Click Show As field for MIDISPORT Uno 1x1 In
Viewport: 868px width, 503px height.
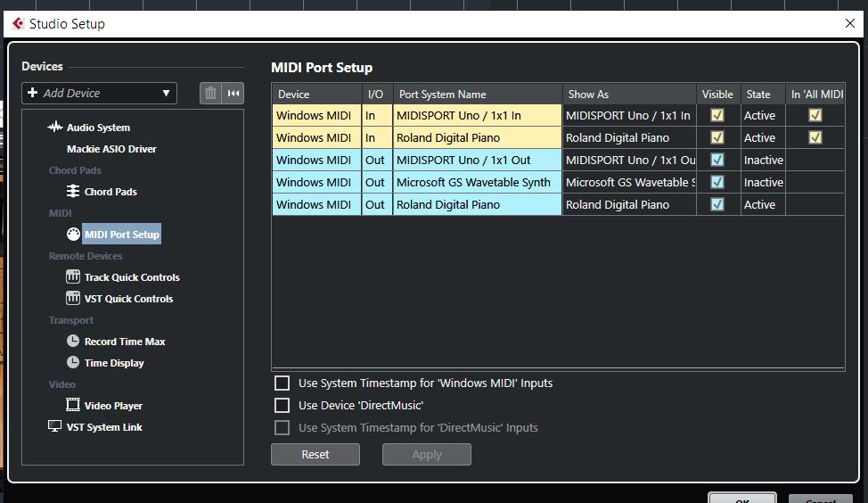629,115
